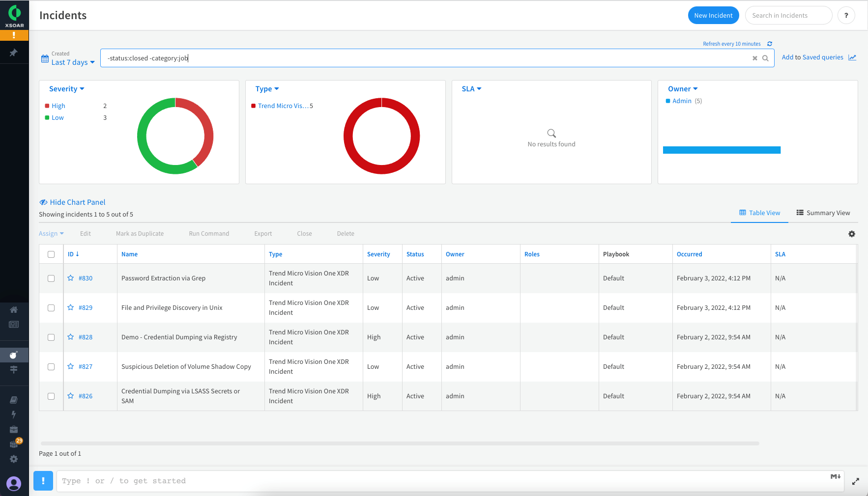This screenshot has width=868, height=496.
Task: Open the home icon in sidebar
Action: tap(14, 309)
